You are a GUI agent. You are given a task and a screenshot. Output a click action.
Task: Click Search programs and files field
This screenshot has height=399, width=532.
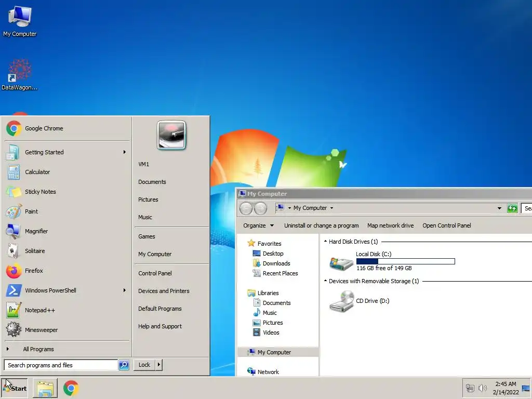click(x=61, y=365)
